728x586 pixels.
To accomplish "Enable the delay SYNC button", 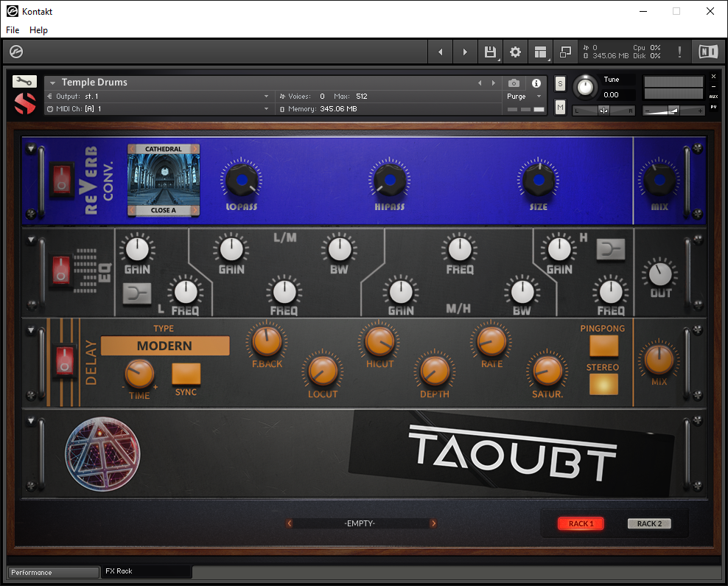I will point(186,374).
